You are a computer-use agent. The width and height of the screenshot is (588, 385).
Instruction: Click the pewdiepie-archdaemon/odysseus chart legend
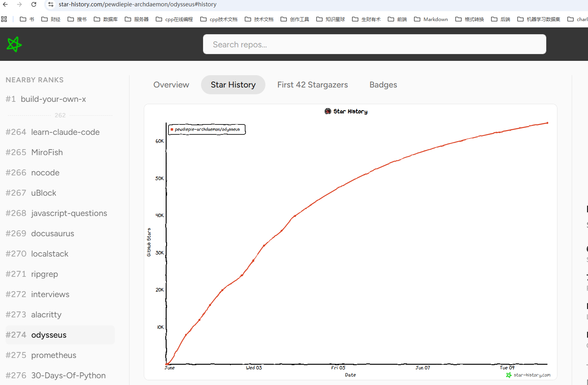click(x=207, y=129)
